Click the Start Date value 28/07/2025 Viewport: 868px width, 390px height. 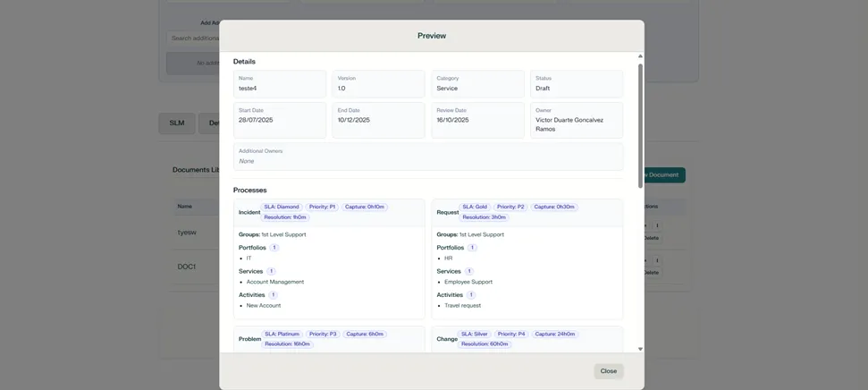pyautogui.click(x=256, y=120)
